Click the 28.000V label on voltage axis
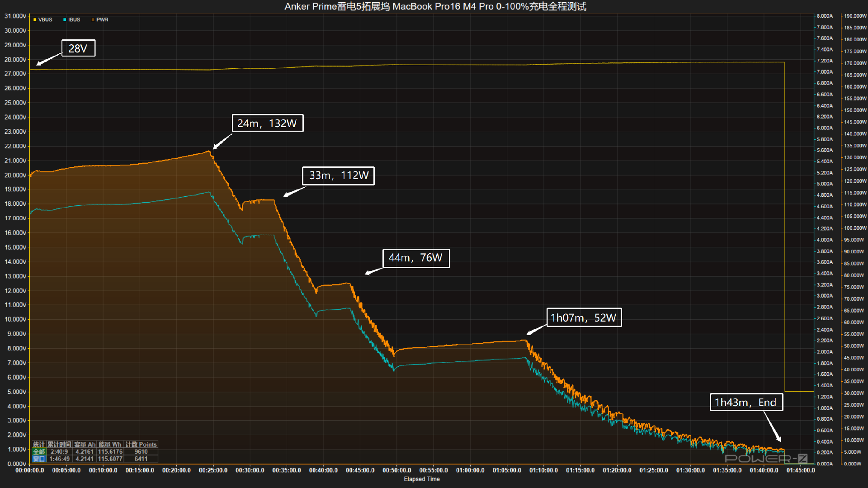The image size is (868, 488). click(15, 59)
